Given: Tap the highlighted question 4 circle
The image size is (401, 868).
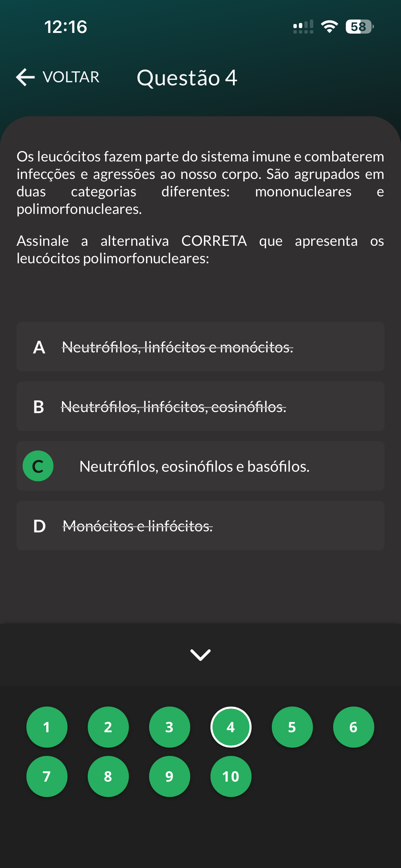Looking at the screenshot, I should click(x=231, y=727).
